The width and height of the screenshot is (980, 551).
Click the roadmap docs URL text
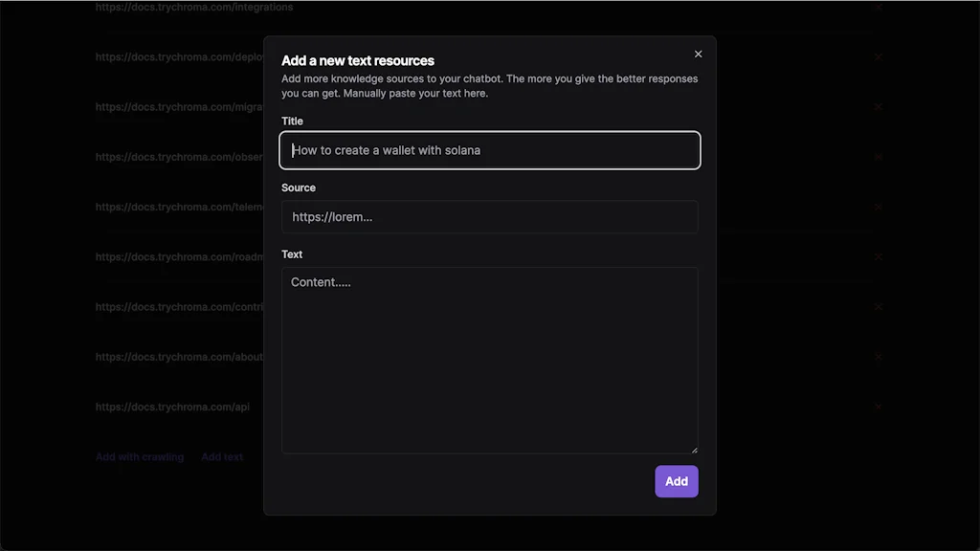(170, 256)
